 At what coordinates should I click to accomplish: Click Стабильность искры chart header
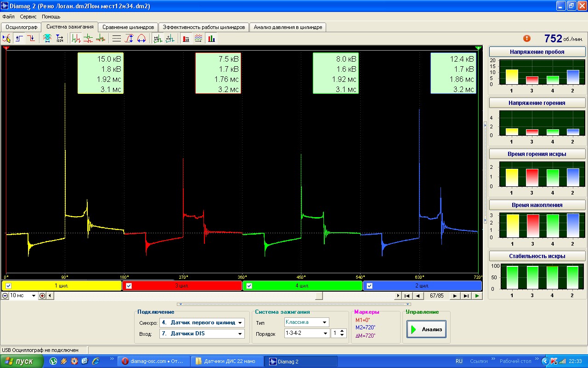(x=537, y=256)
